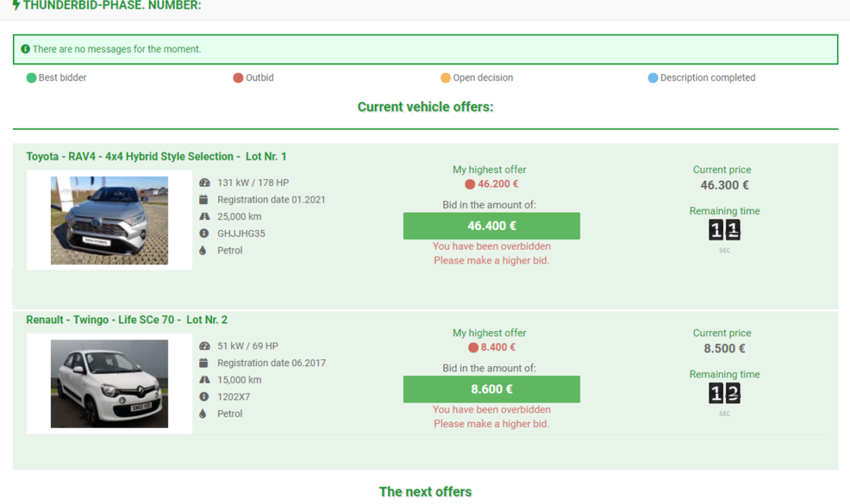Image resolution: width=850 pixels, height=504 pixels.
Task: Click the lightning bolt Thunderbid icon
Action: (16, 5)
